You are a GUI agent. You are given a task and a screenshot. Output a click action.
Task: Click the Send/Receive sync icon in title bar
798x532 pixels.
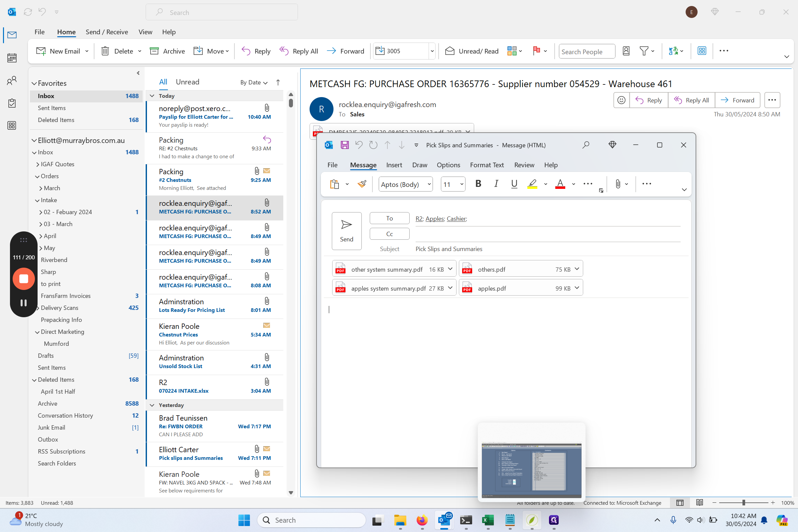tap(28, 12)
